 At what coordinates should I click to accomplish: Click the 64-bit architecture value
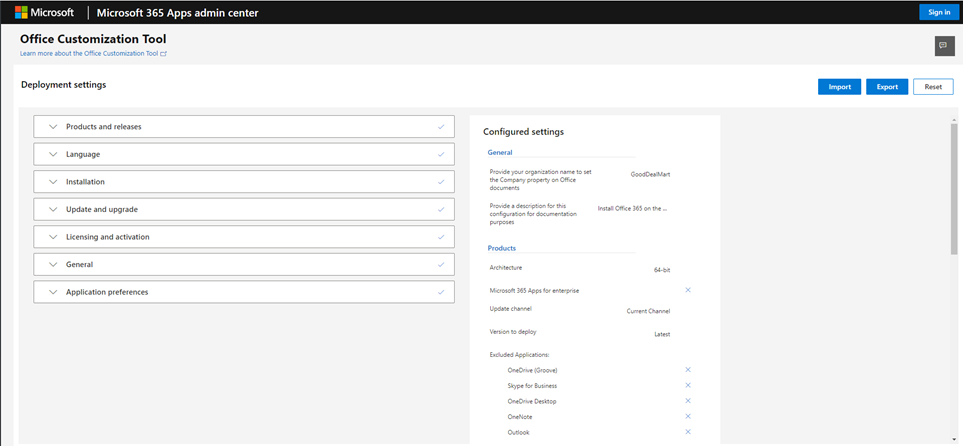[662, 270]
